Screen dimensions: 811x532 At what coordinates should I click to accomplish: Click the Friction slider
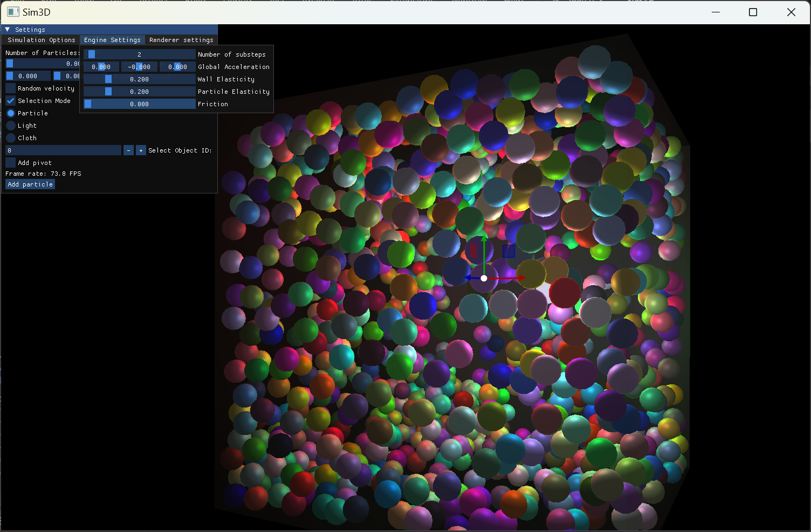(140, 104)
